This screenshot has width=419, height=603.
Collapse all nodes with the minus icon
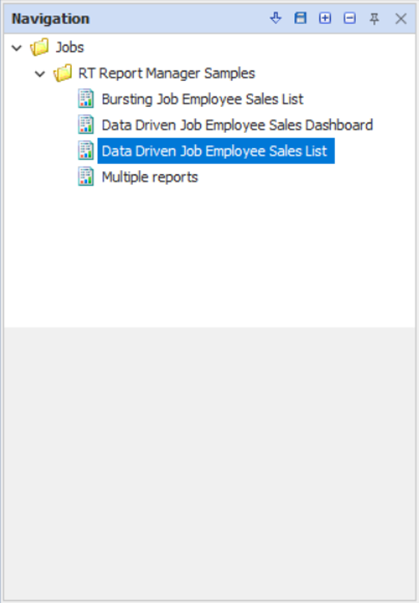(x=349, y=18)
